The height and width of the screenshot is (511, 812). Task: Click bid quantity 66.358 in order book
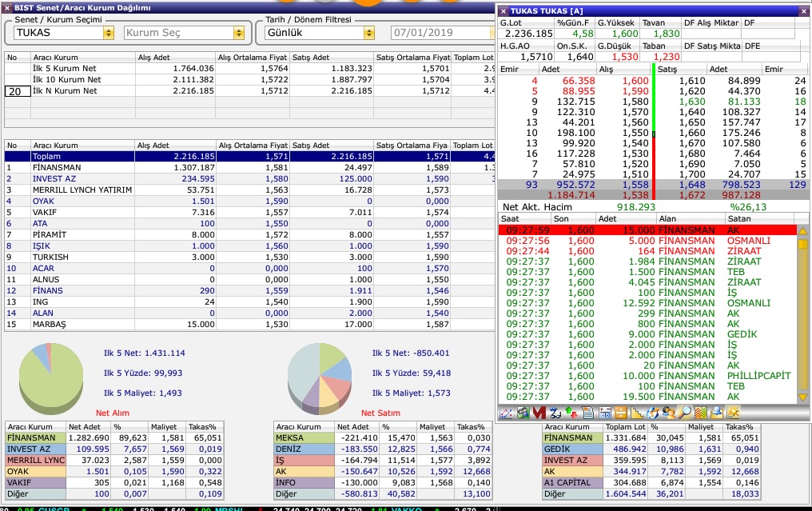click(579, 81)
